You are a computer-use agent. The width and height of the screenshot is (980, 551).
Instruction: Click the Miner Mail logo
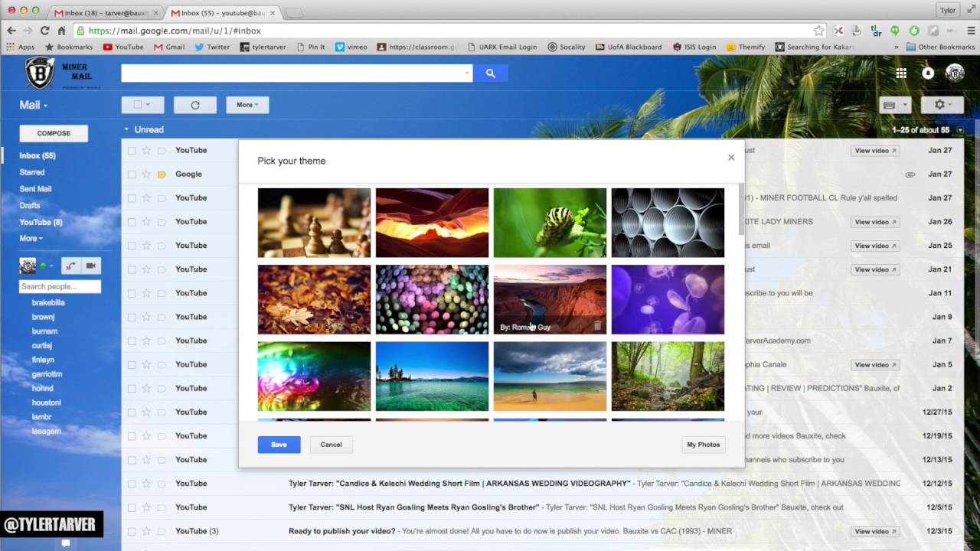(59, 73)
